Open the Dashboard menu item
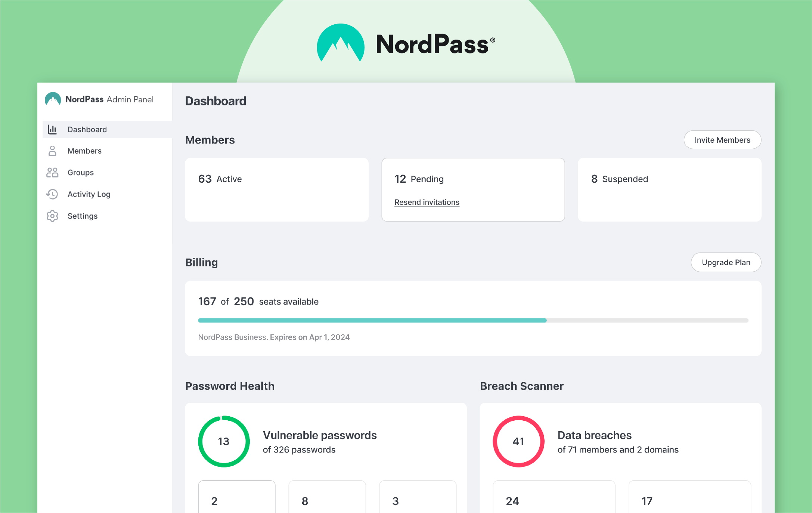812x513 pixels. pyautogui.click(x=107, y=130)
